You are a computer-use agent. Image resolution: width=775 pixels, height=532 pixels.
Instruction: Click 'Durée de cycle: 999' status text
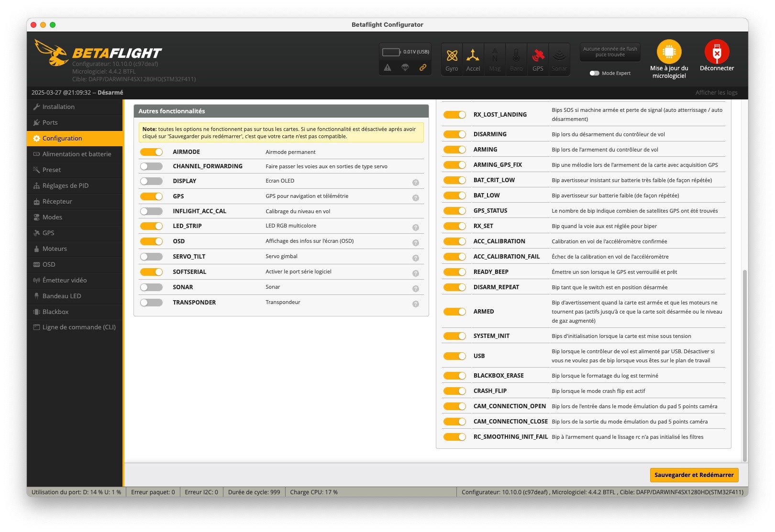254,492
